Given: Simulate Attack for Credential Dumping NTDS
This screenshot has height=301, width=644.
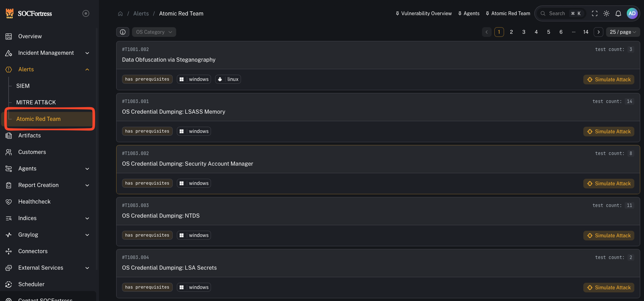Looking at the screenshot, I should pyautogui.click(x=609, y=236).
